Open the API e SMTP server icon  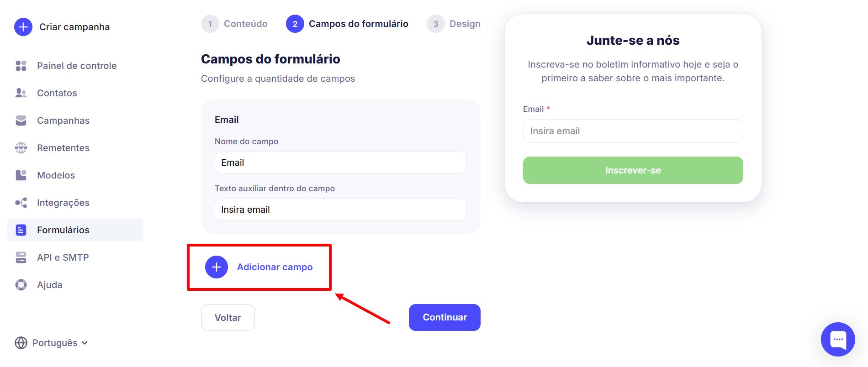point(21,257)
